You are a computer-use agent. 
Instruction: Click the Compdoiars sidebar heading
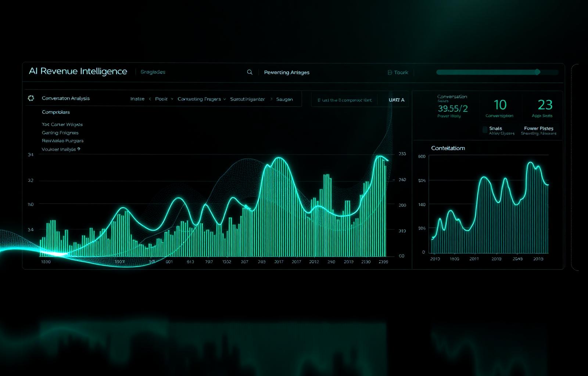point(56,112)
